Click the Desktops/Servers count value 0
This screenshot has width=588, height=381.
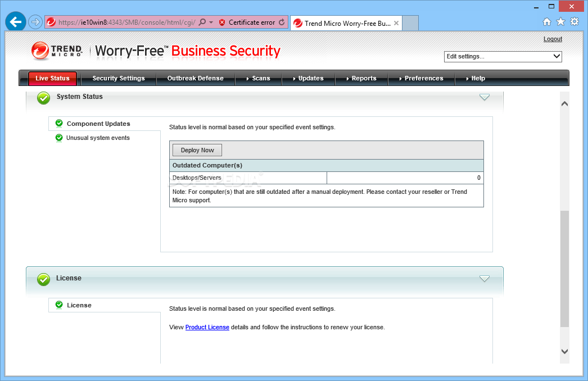point(478,178)
